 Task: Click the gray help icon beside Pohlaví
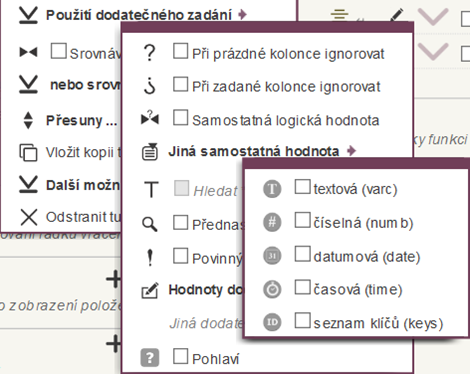[x=150, y=358]
